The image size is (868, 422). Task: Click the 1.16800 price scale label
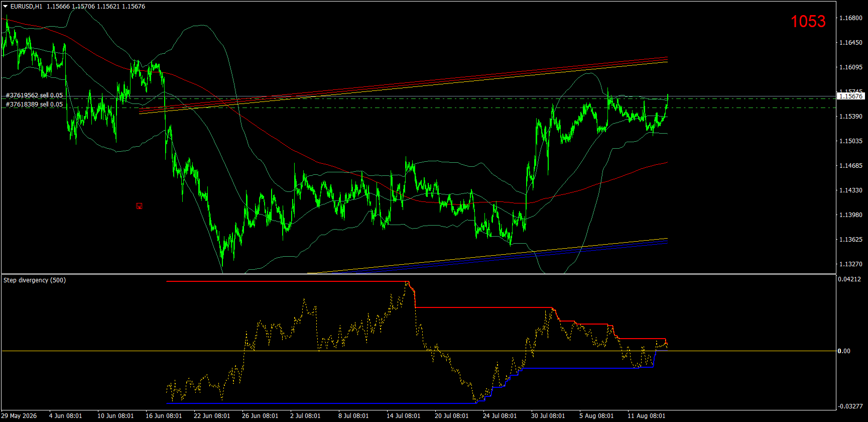click(x=851, y=18)
